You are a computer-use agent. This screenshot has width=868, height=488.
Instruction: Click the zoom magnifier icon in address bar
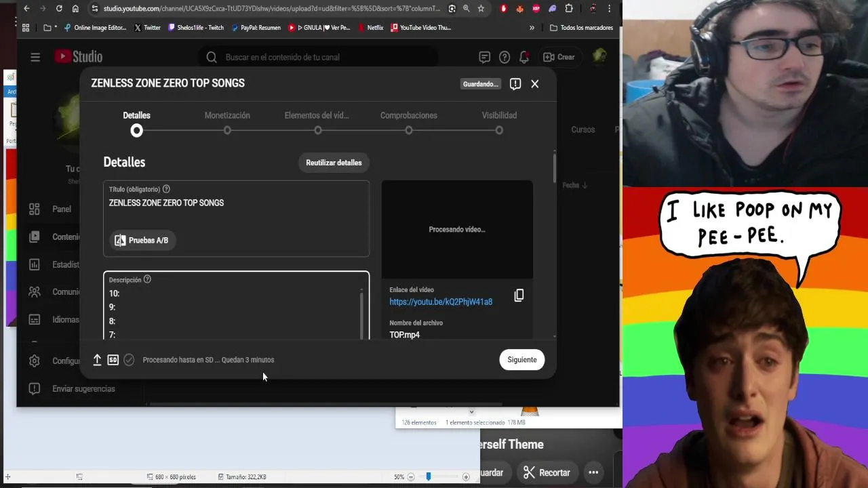(466, 9)
